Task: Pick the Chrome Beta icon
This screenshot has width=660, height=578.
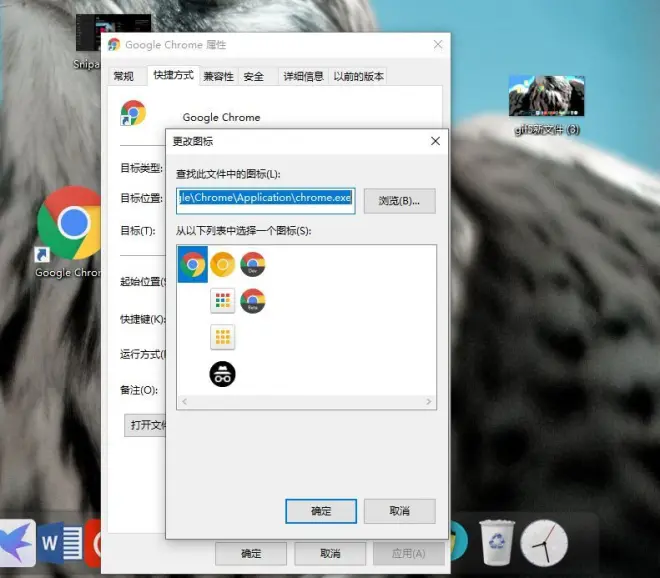Action: click(253, 301)
